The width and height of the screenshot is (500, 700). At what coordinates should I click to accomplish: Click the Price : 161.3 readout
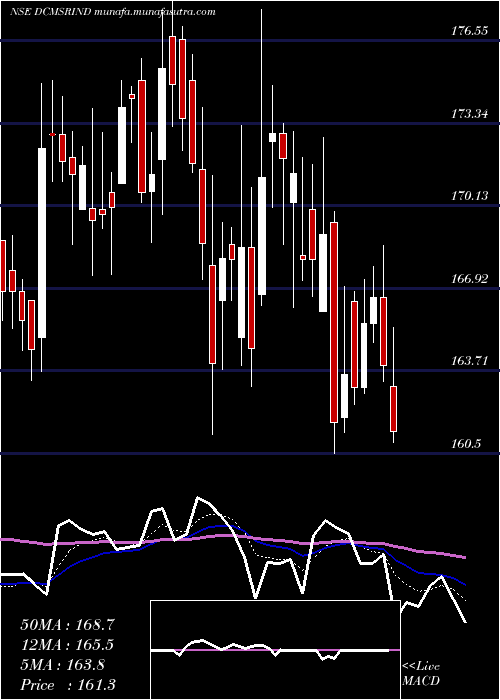tap(68, 685)
